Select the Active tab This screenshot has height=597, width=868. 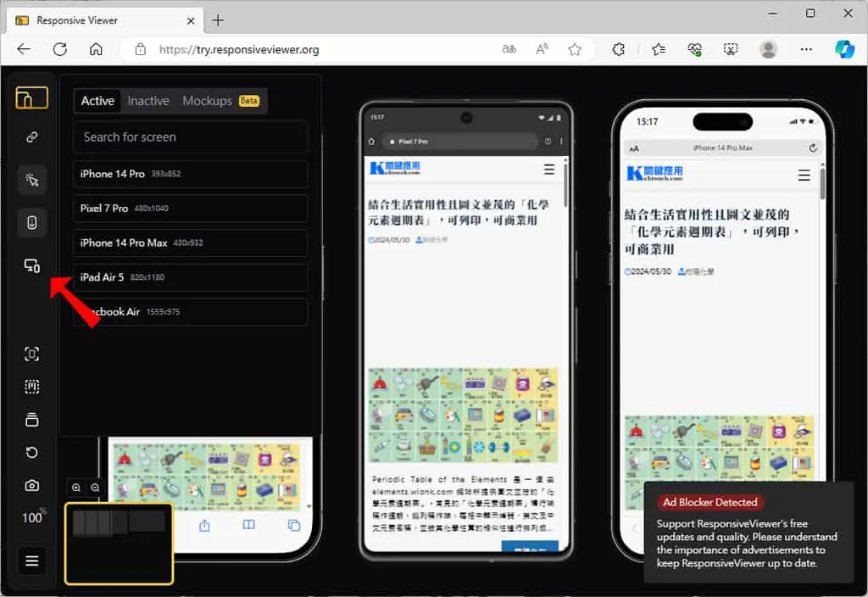pyautogui.click(x=97, y=101)
